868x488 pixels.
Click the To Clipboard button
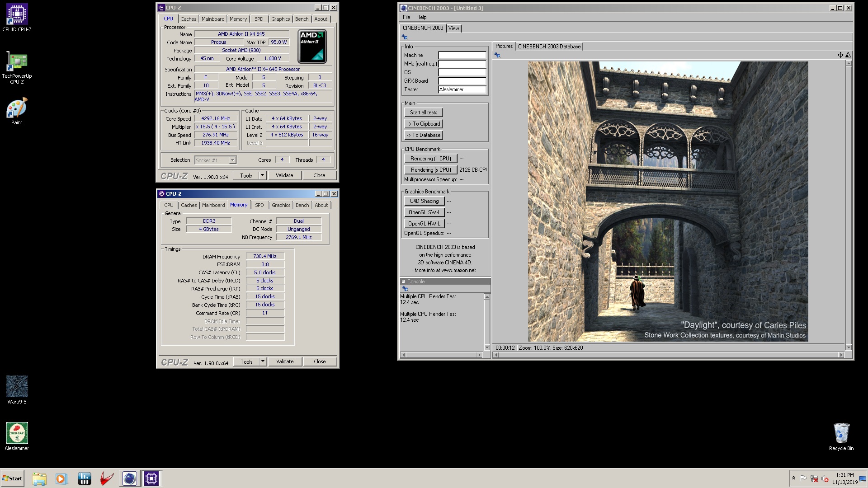coord(424,124)
